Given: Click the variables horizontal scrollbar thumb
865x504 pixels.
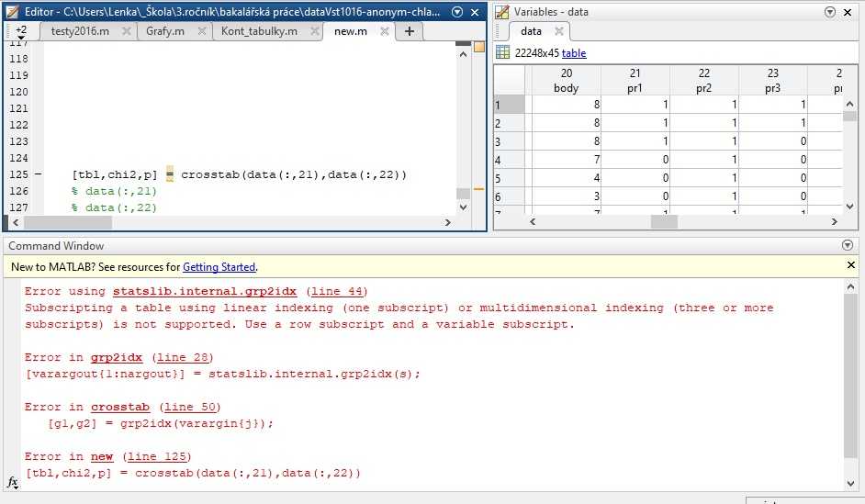Looking at the screenshot, I should [664, 221].
